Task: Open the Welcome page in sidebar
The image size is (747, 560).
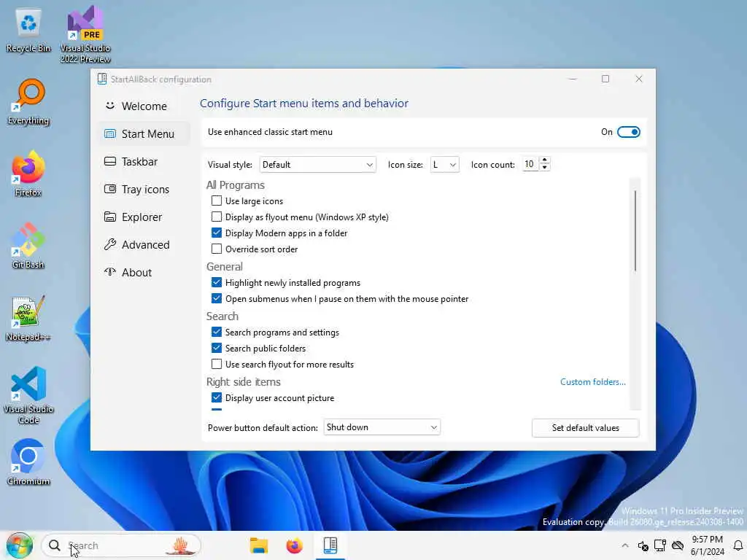Action: click(x=144, y=106)
